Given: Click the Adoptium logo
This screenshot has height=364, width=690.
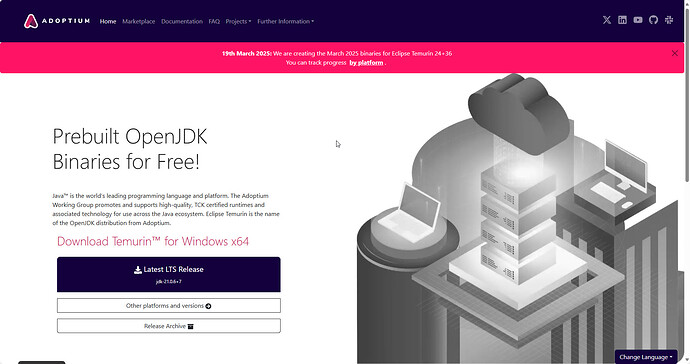Looking at the screenshot, I should click(57, 21).
